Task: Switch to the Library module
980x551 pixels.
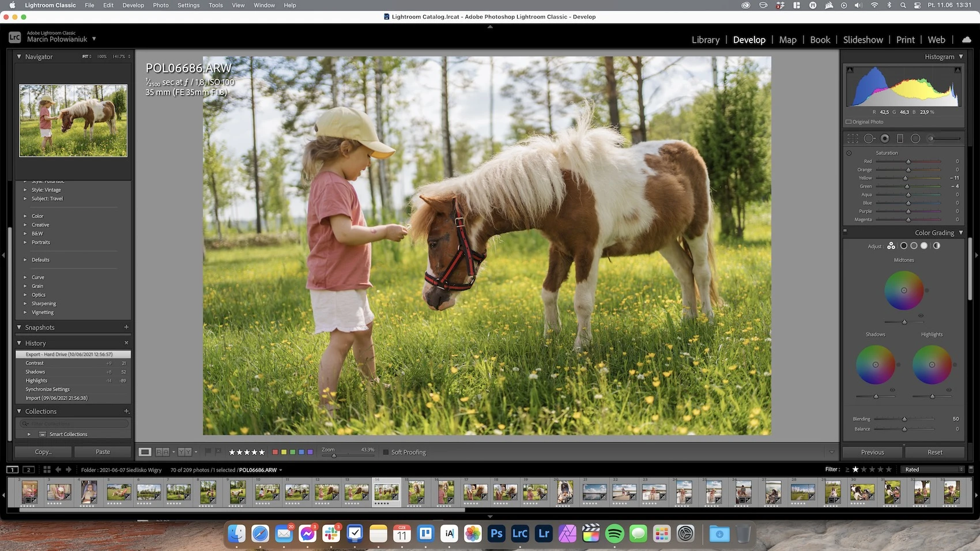Action: 706,40
